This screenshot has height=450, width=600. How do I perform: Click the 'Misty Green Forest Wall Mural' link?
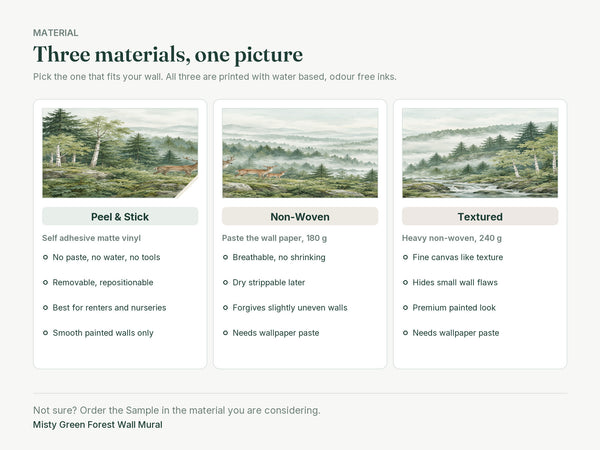click(98, 425)
